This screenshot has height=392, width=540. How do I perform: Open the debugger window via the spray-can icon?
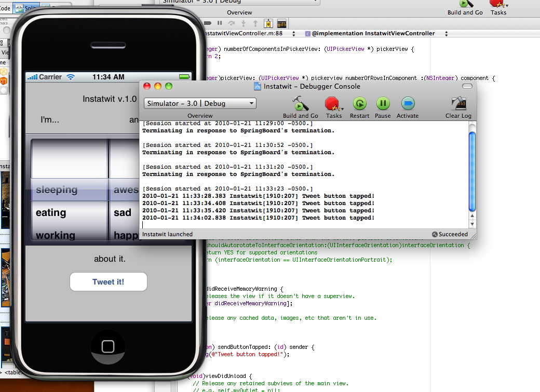click(268, 23)
